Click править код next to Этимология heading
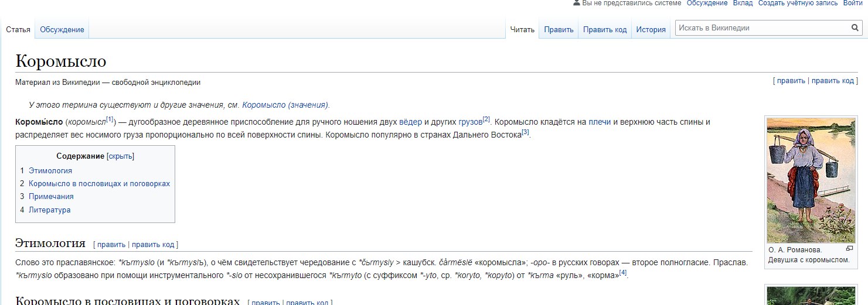Screen dimensions: 868x305 click(x=153, y=245)
